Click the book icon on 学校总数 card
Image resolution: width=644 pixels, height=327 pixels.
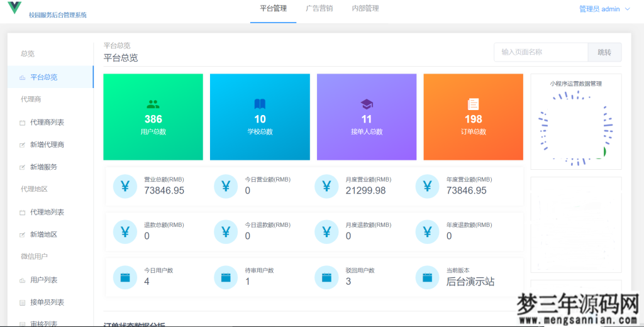(x=260, y=104)
